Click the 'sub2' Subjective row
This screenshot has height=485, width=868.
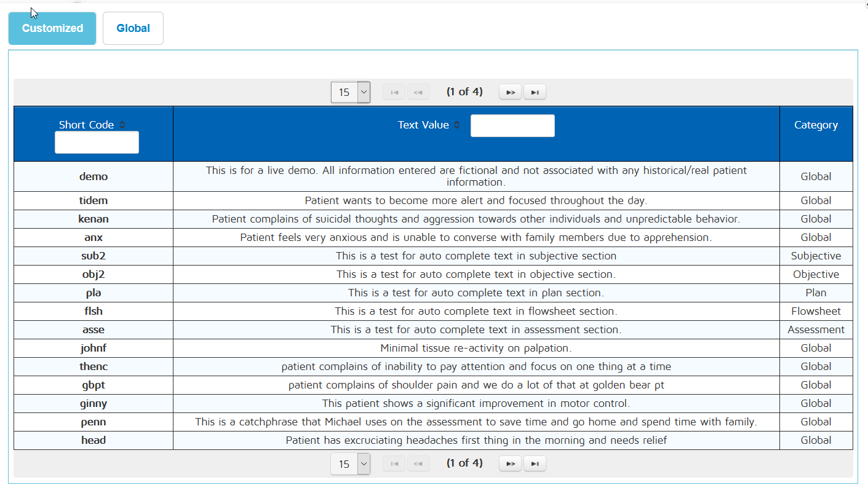[x=94, y=256]
